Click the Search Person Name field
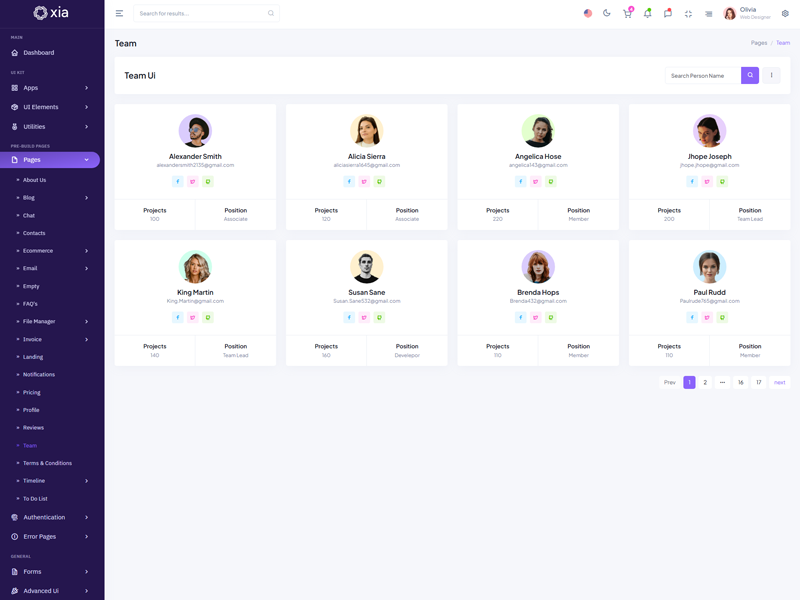Viewport: 800px width, 600px height. [703, 75]
